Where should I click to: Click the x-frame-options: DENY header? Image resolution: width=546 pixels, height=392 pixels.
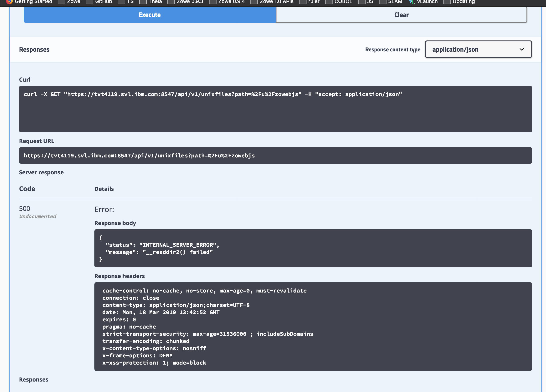point(137,356)
